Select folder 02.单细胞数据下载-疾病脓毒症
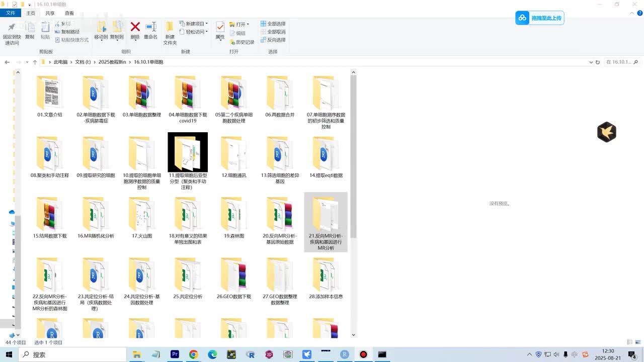The image size is (644, 362). point(96,100)
